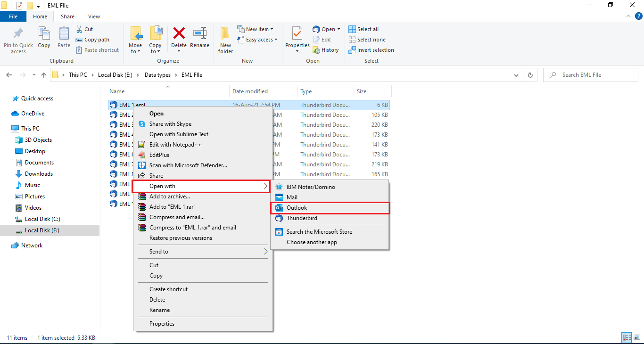Click the Properties ribbon icon
The height and width of the screenshot is (344, 644).
297,34
